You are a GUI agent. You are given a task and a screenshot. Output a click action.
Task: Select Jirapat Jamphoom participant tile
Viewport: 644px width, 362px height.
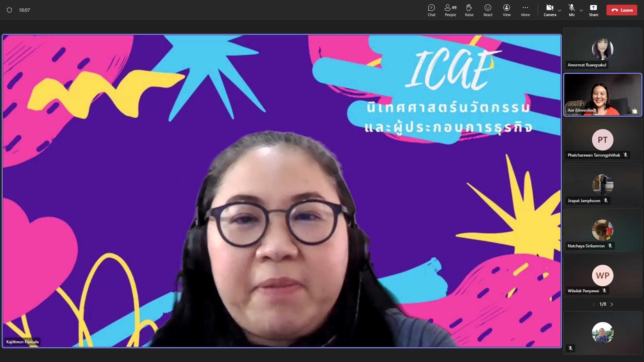click(602, 185)
